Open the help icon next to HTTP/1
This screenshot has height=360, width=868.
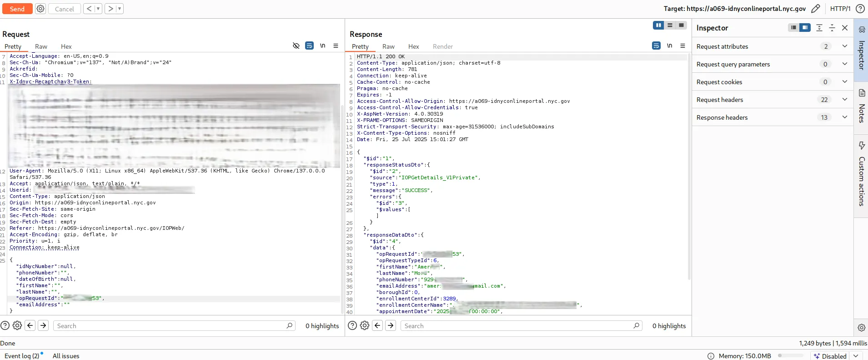tap(860, 9)
